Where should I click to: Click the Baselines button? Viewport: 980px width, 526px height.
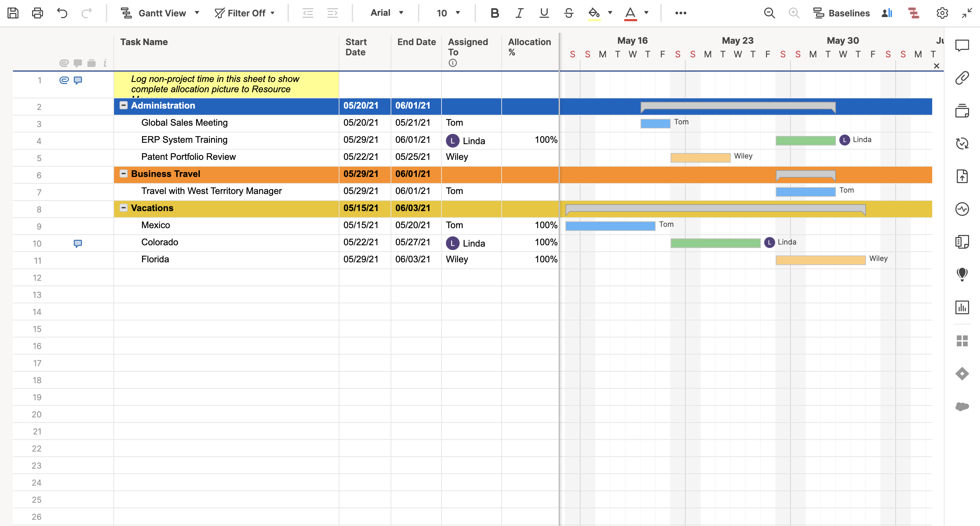coord(841,13)
